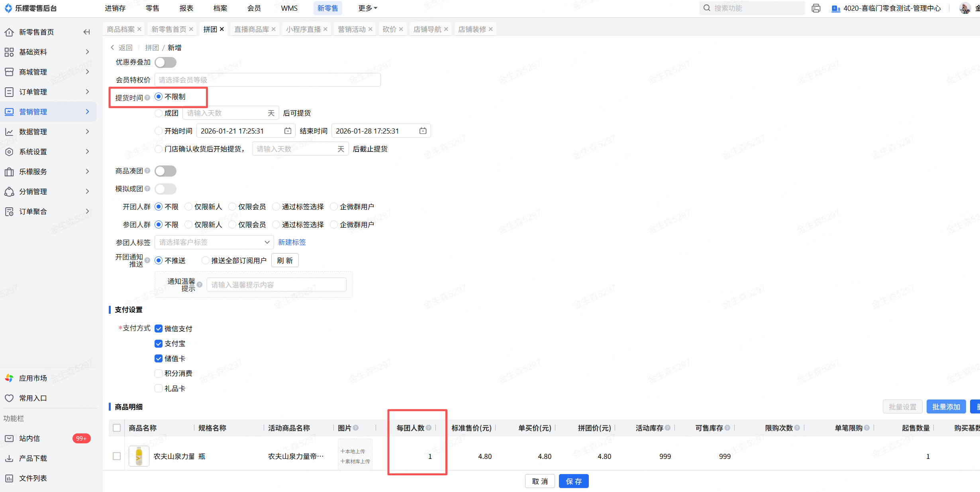Open the 更多 menu in top navigation
Screen dimensions: 980x492
point(367,8)
